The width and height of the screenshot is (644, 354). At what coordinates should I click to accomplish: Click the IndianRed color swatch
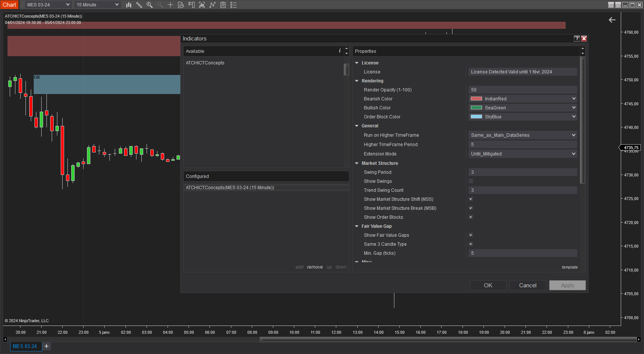point(476,99)
